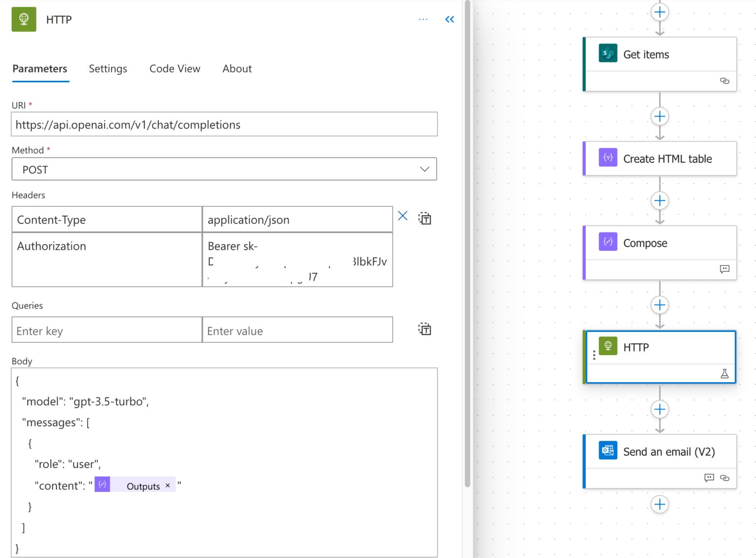Click the "messages": [ line in Body

point(56,423)
